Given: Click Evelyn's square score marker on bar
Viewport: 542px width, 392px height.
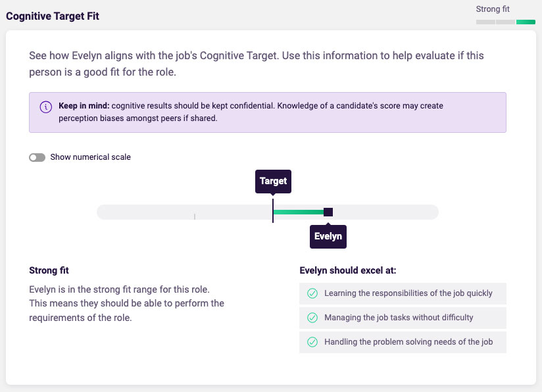Looking at the screenshot, I should pos(328,212).
